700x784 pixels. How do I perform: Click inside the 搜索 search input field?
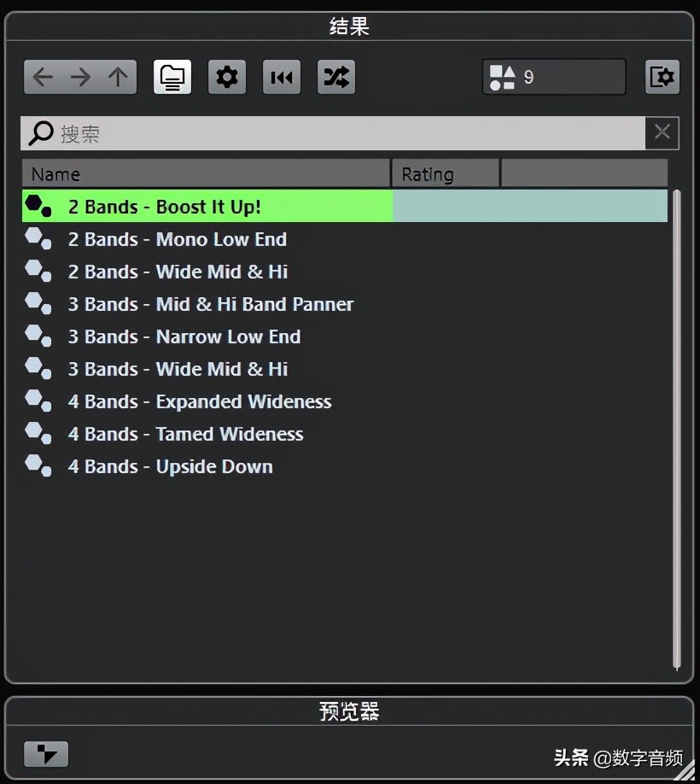click(x=256, y=133)
